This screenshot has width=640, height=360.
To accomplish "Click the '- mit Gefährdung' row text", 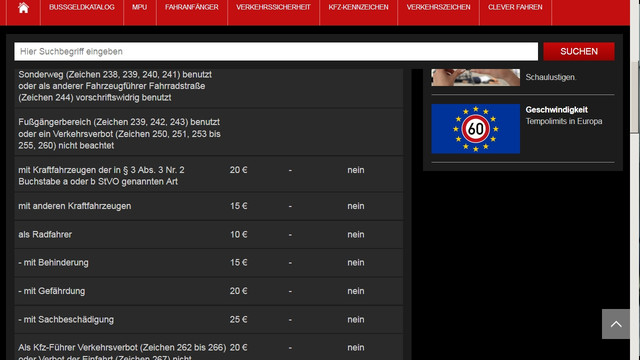I will (x=51, y=291).
